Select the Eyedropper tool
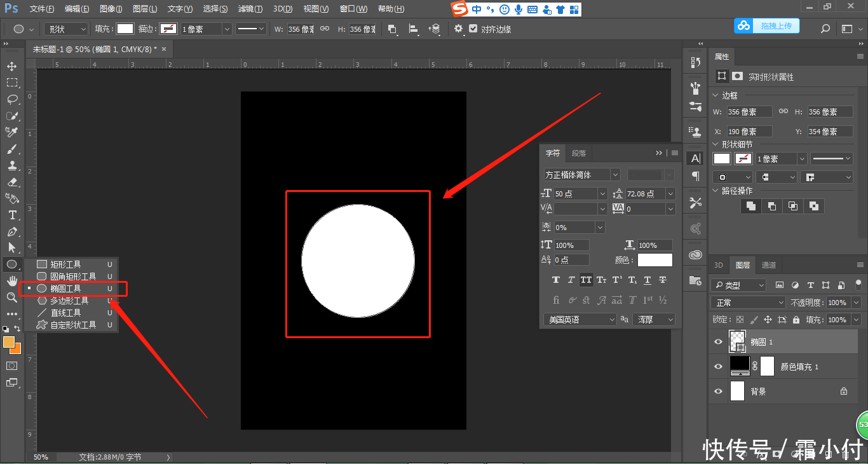 tap(11, 132)
